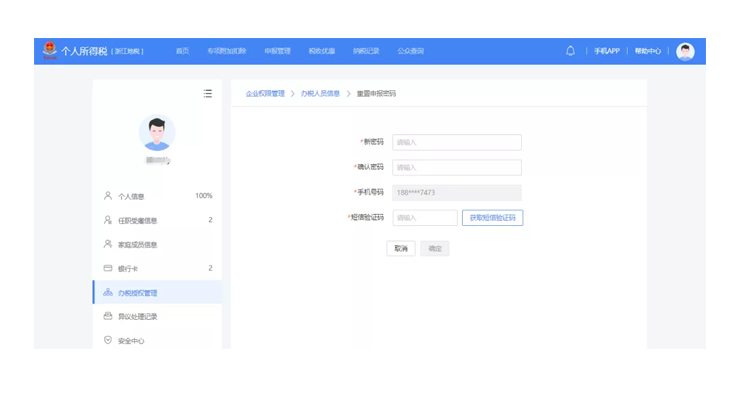
Task: Open 安全中心 shield icon
Action: [x=108, y=340]
